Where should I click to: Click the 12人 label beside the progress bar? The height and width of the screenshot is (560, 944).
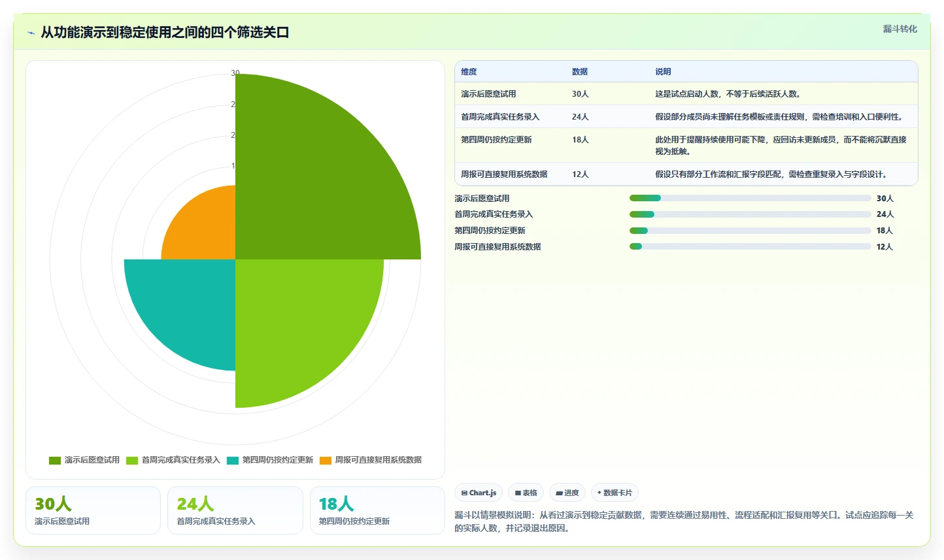[x=885, y=247]
